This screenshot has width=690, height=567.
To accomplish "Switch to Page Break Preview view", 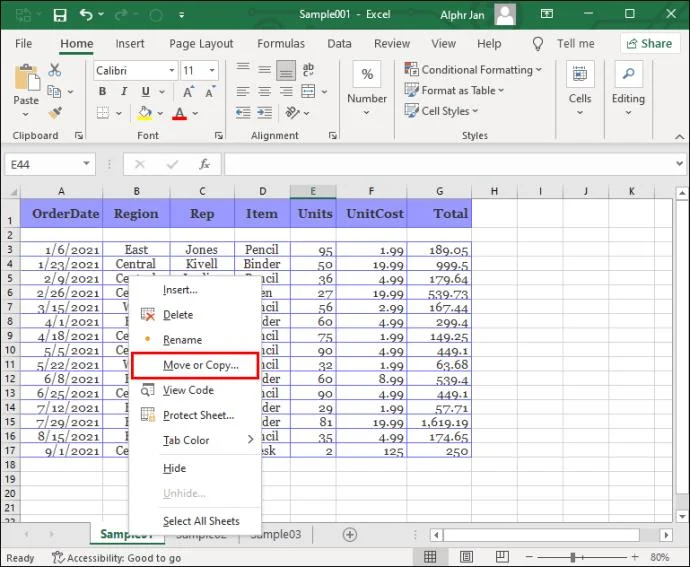I will click(x=502, y=557).
